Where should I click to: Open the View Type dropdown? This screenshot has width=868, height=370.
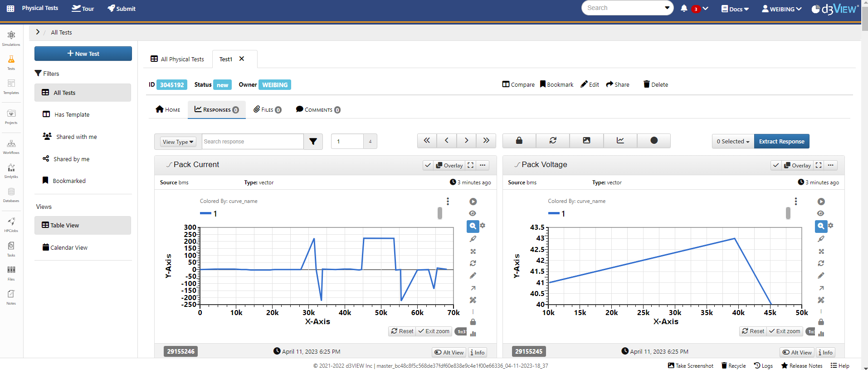click(x=178, y=142)
